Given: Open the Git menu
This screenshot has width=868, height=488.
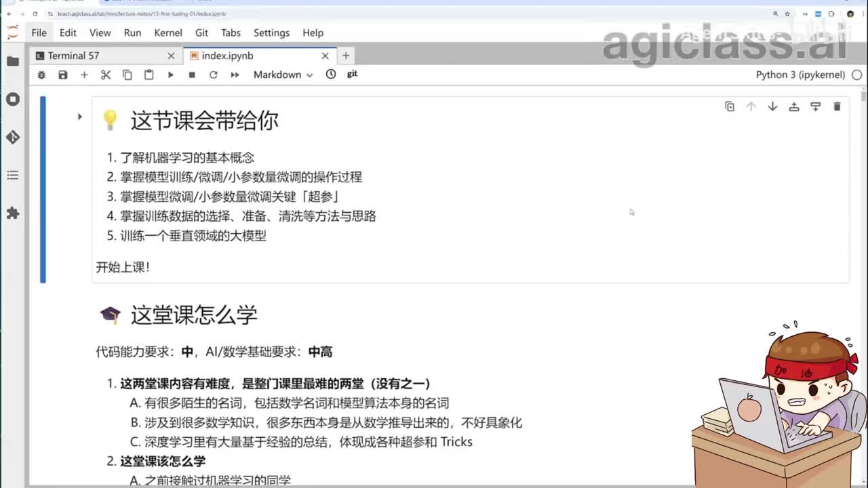Looking at the screenshot, I should (x=201, y=33).
